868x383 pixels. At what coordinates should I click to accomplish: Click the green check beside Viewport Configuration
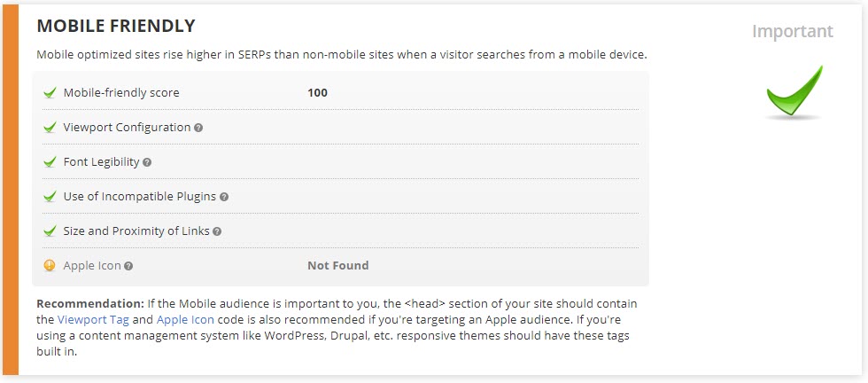tap(50, 127)
